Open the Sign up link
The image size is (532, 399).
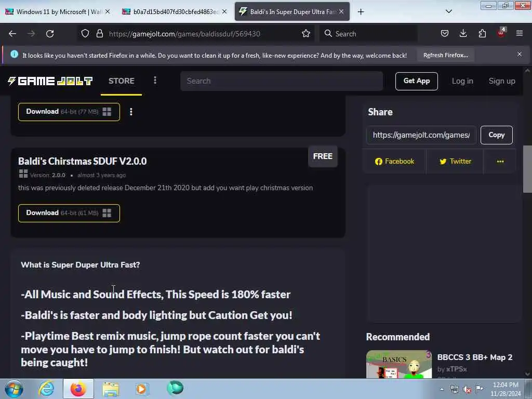tap(502, 81)
